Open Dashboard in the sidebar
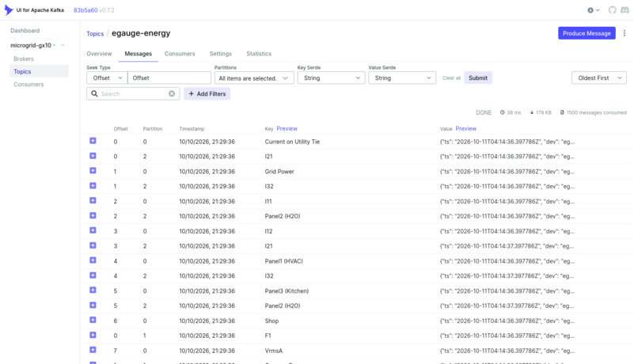The width and height of the screenshot is (638, 364). [25, 31]
